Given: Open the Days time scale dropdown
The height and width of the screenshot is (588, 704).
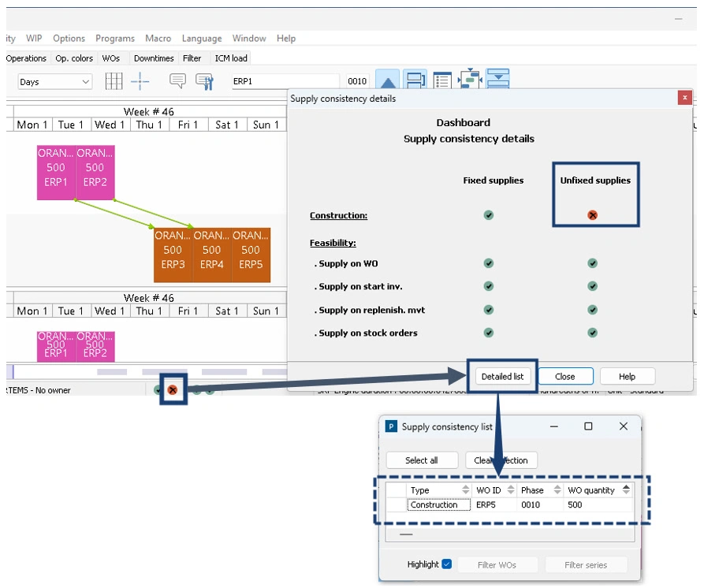Looking at the screenshot, I should 54,82.
